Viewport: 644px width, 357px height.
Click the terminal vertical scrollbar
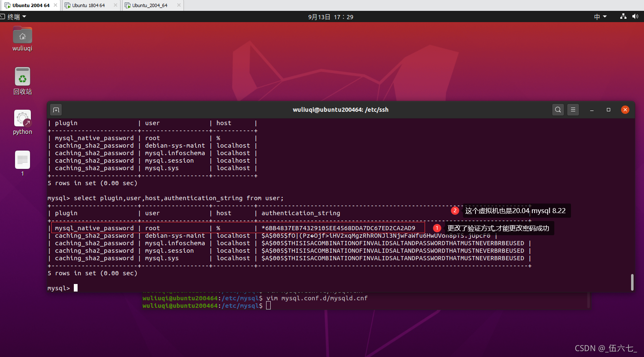(x=632, y=282)
